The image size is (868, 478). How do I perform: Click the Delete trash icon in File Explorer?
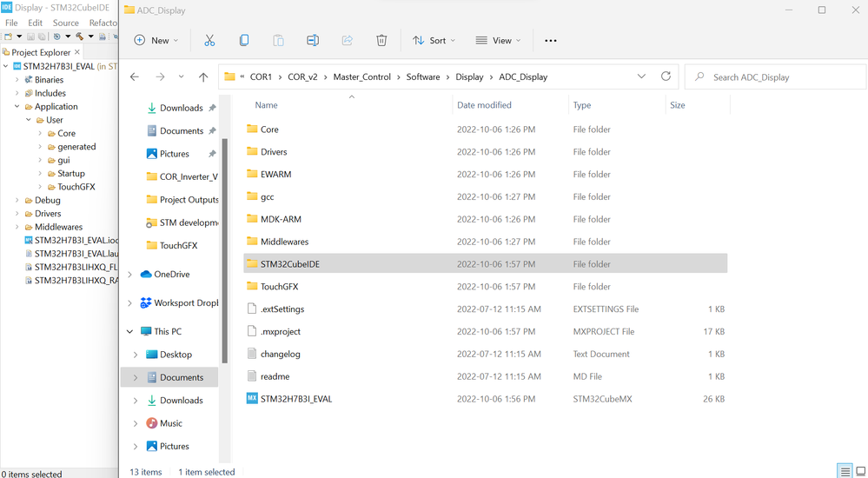click(x=381, y=41)
